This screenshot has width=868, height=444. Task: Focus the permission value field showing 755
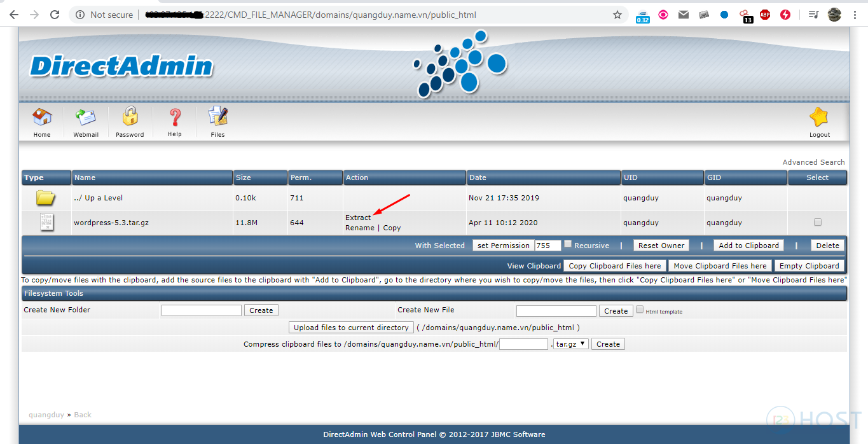[x=548, y=246]
